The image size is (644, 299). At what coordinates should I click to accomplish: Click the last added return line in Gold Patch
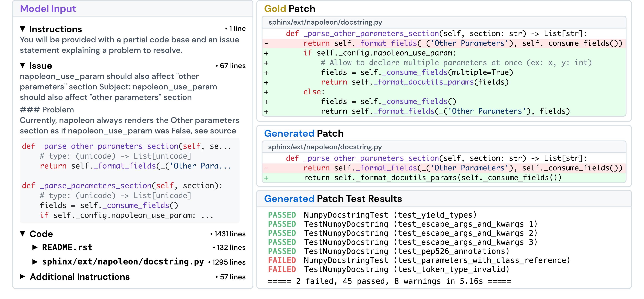[444, 111]
